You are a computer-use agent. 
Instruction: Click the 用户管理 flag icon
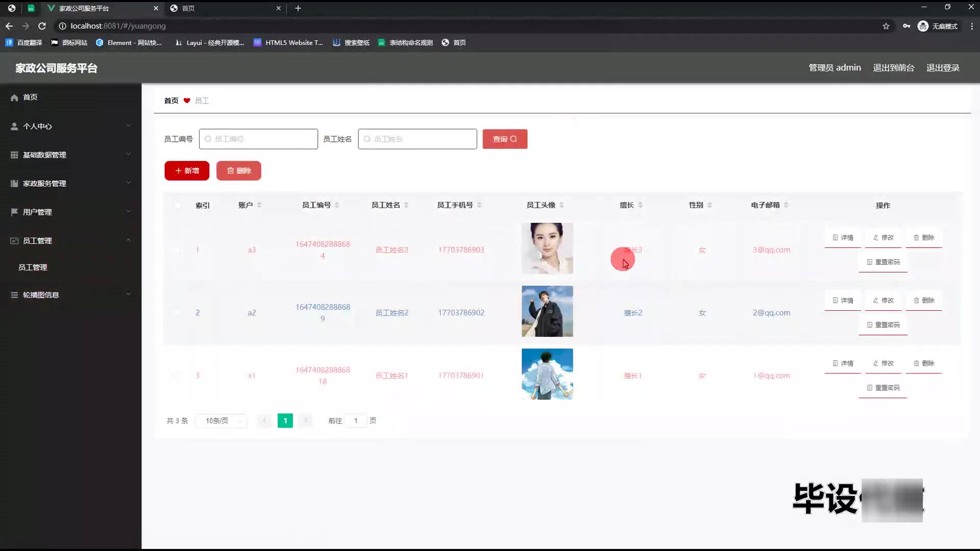click(14, 212)
